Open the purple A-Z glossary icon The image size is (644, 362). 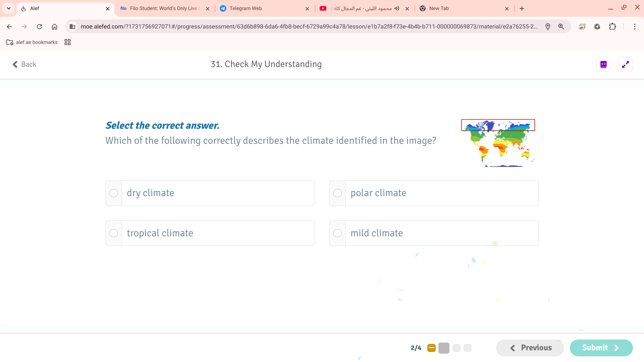point(603,64)
